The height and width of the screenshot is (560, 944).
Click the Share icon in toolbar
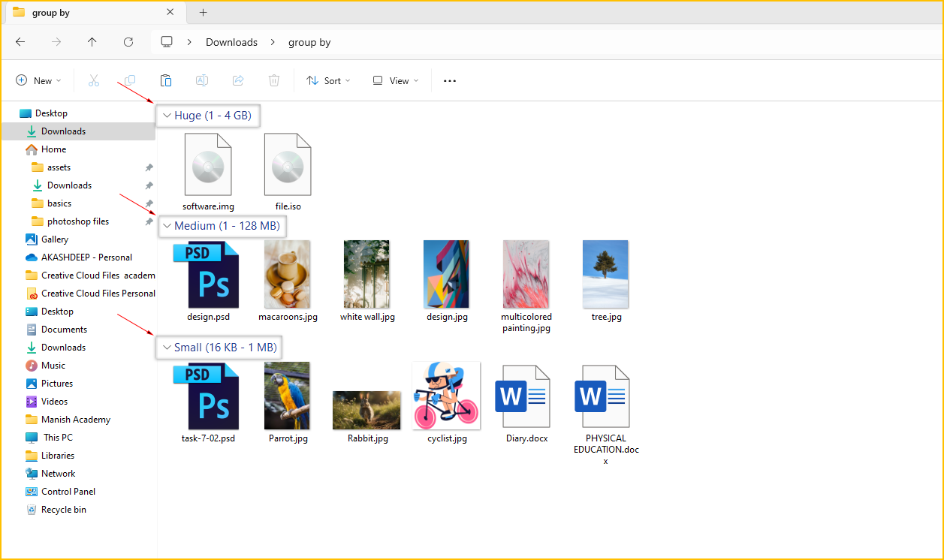point(238,80)
